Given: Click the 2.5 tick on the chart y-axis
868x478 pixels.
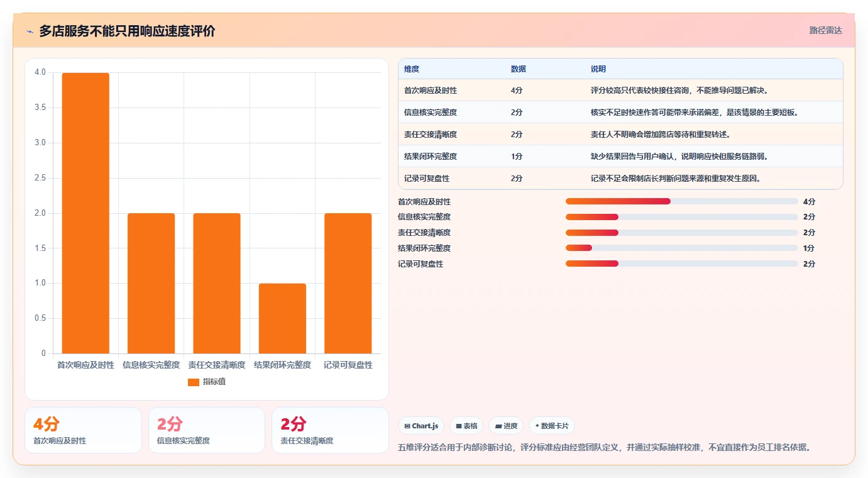Looking at the screenshot, I should coord(40,178).
